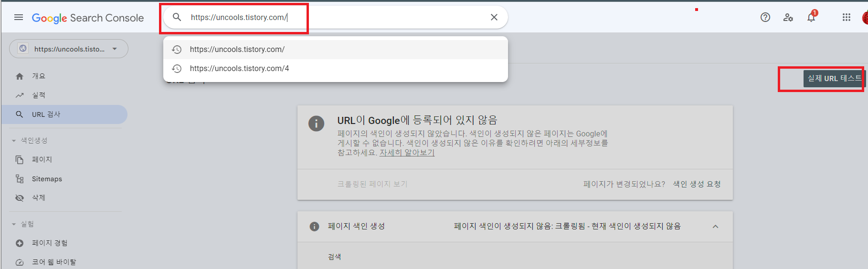
Task: Click the plus circle icon beside 페이지 경험
Action: (20, 243)
